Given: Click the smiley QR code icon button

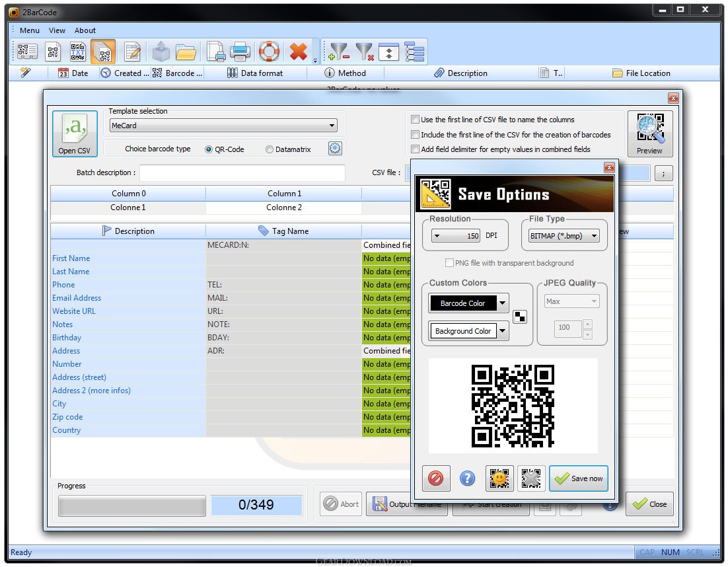Looking at the screenshot, I should [x=499, y=478].
